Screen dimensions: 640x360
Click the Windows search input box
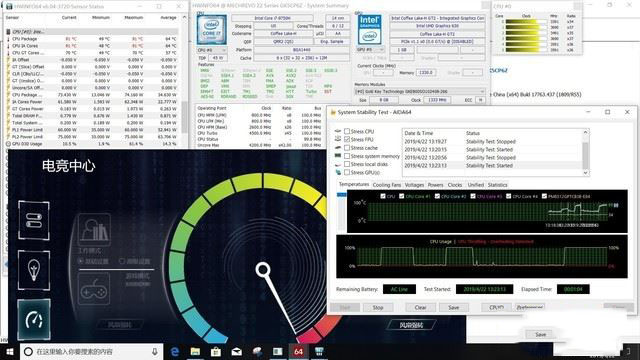point(92,351)
